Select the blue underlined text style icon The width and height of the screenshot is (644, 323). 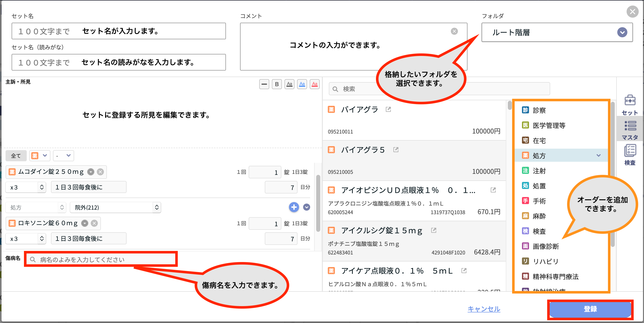(x=302, y=84)
